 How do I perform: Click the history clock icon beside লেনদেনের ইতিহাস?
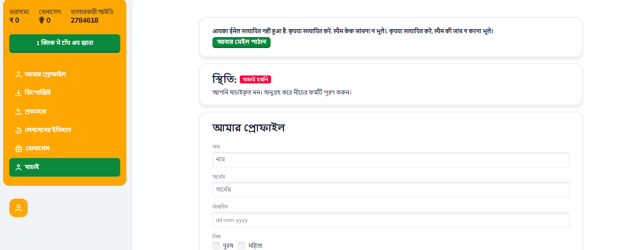pos(18,130)
